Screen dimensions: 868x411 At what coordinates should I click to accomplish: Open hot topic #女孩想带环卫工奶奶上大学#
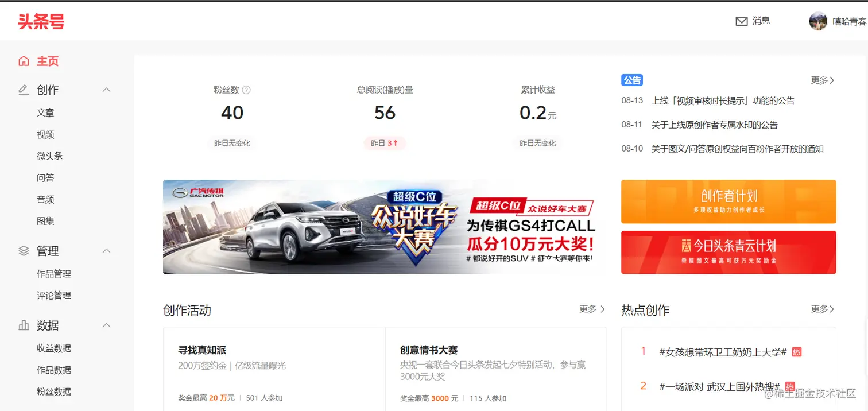[723, 352]
